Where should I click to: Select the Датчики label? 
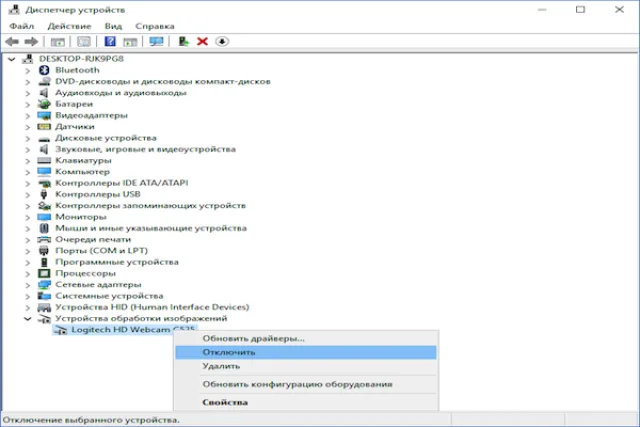75,127
